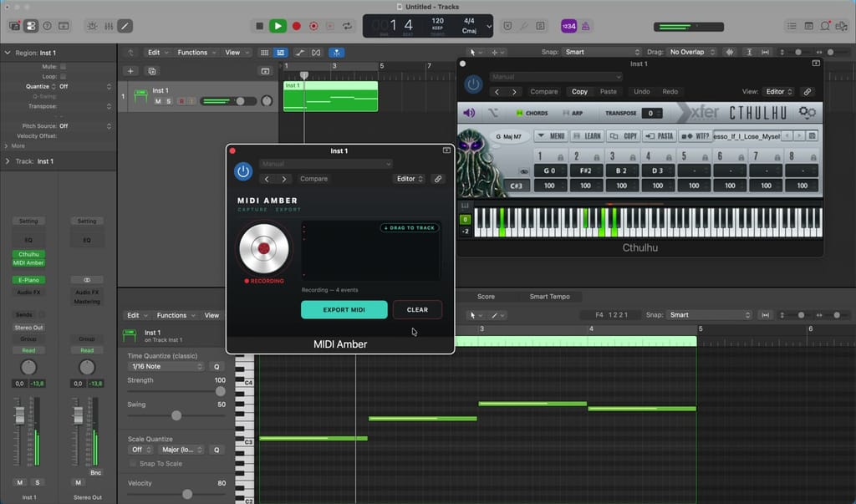
Task: Open the 1/16 Note Time Quantize dropdown
Action: point(166,366)
